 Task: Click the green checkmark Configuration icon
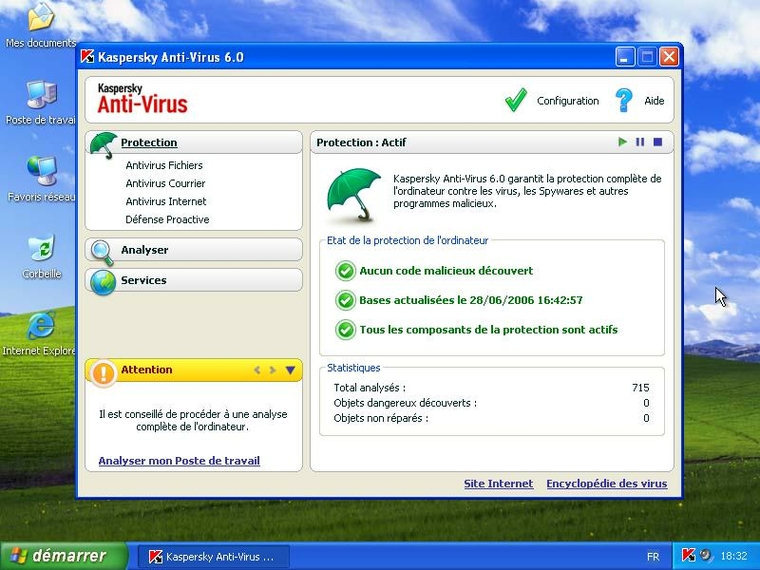[x=516, y=100]
